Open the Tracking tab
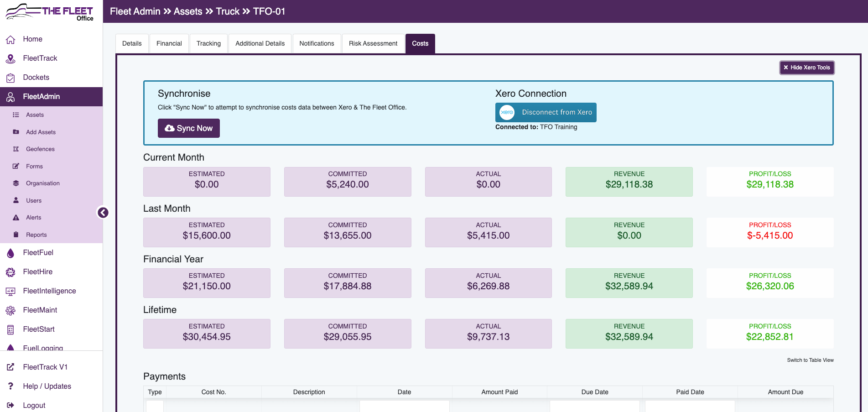 (x=208, y=43)
